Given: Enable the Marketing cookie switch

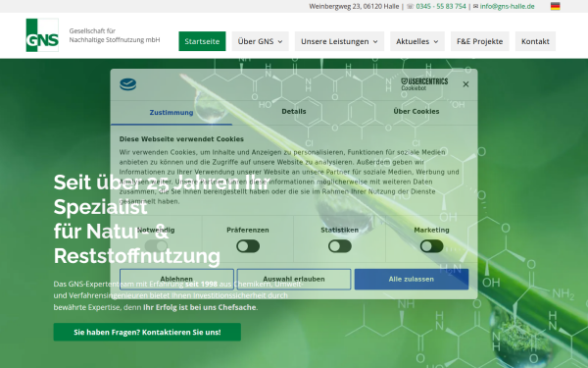Looking at the screenshot, I should (431, 246).
